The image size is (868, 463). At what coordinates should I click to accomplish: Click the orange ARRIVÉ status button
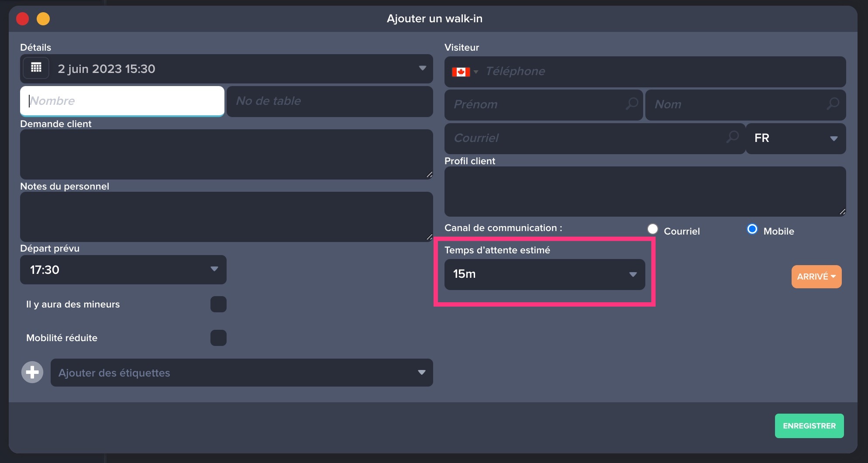(816, 276)
